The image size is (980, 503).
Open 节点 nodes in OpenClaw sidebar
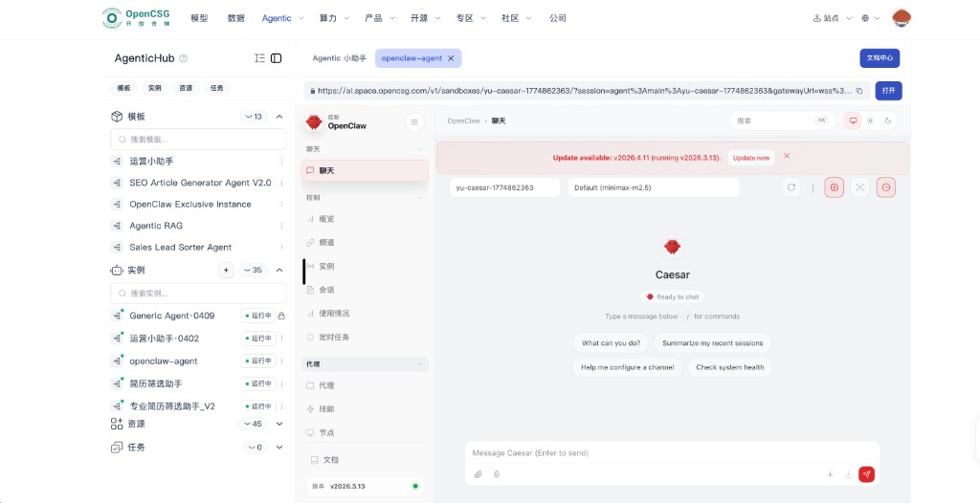(365, 432)
